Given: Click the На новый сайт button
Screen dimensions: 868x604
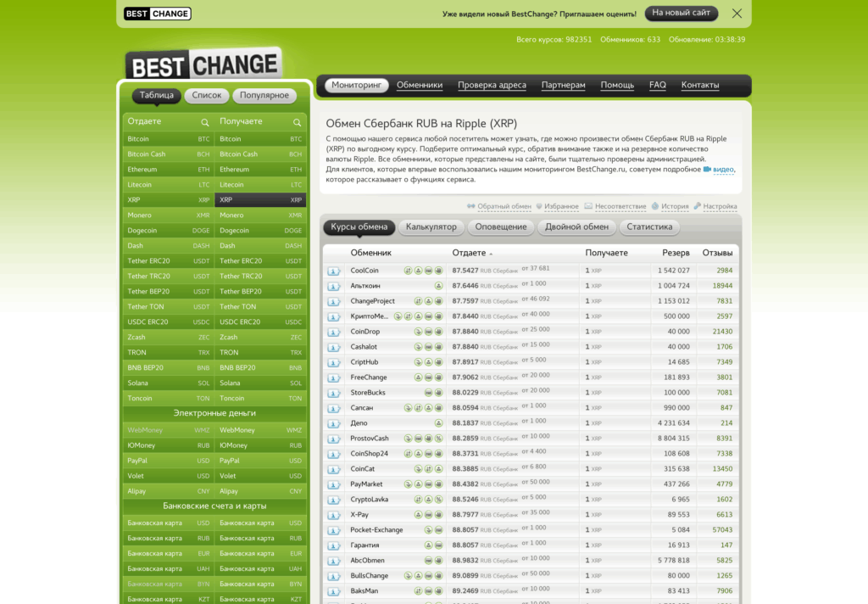Looking at the screenshot, I should click(x=681, y=13).
